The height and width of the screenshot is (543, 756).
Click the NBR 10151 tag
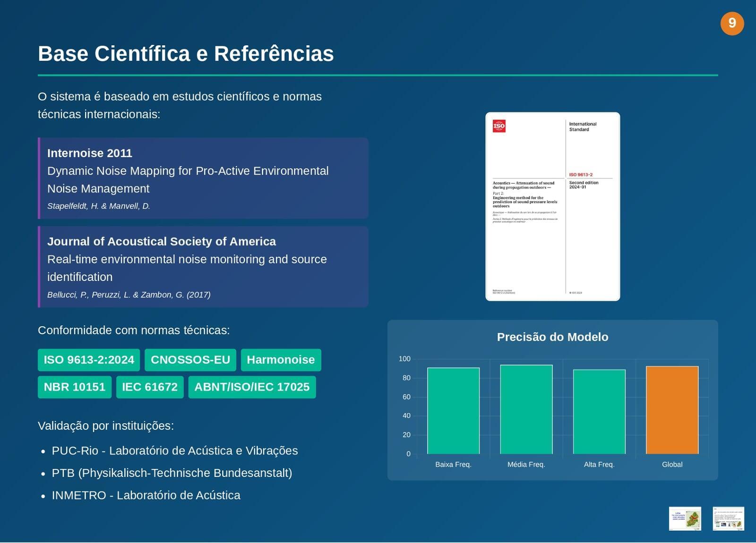pyautogui.click(x=75, y=387)
